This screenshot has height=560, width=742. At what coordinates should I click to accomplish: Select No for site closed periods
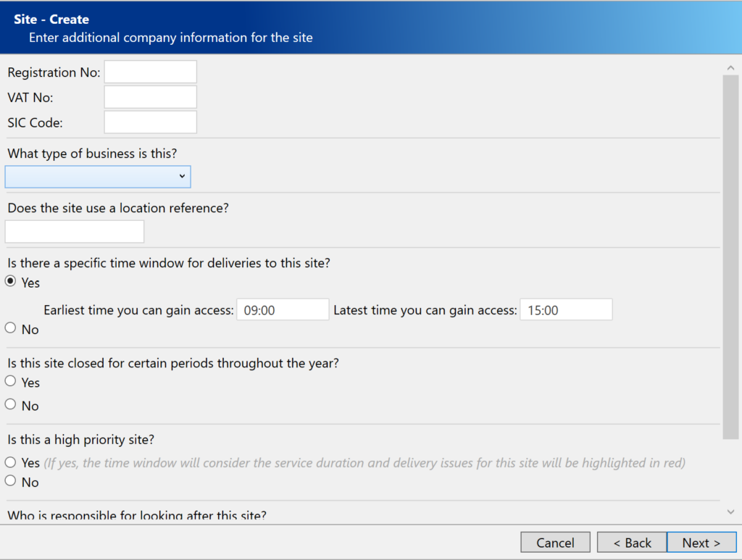coord(11,405)
